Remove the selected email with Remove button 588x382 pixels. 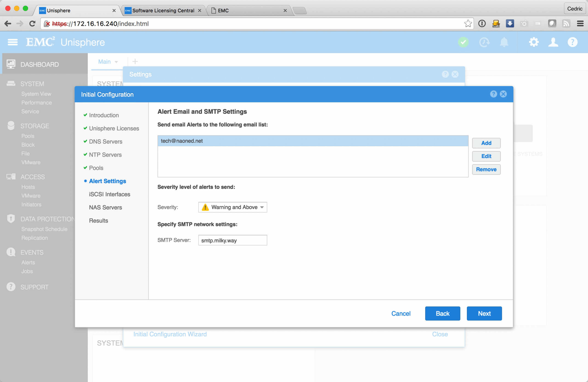tap(486, 169)
